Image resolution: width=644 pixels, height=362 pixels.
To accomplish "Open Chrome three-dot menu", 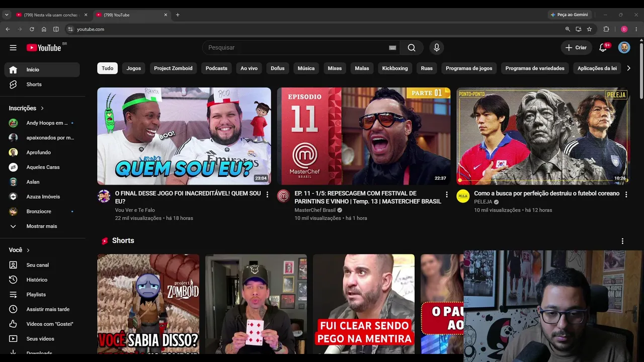I will click(x=636, y=29).
